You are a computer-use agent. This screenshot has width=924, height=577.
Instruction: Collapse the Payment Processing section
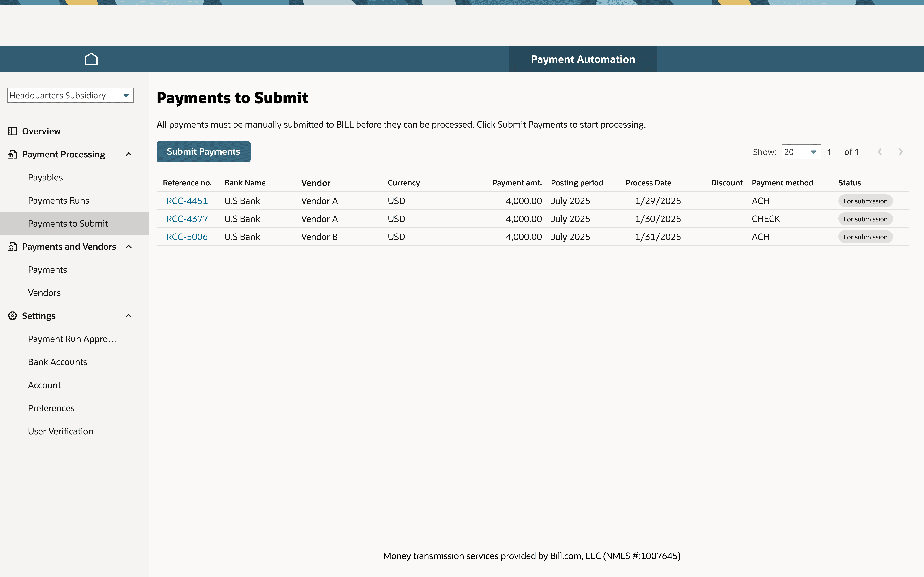[x=129, y=154]
